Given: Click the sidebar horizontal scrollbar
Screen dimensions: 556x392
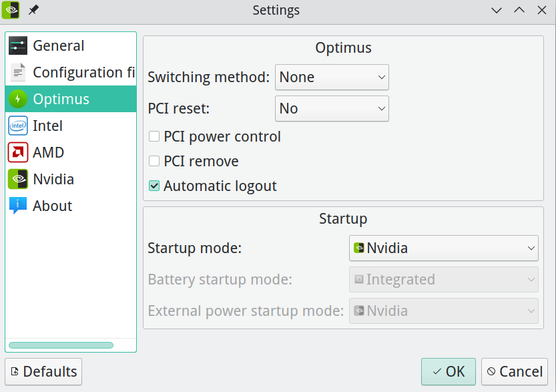Looking at the screenshot, I should pyautogui.click(x=61, y=345).
